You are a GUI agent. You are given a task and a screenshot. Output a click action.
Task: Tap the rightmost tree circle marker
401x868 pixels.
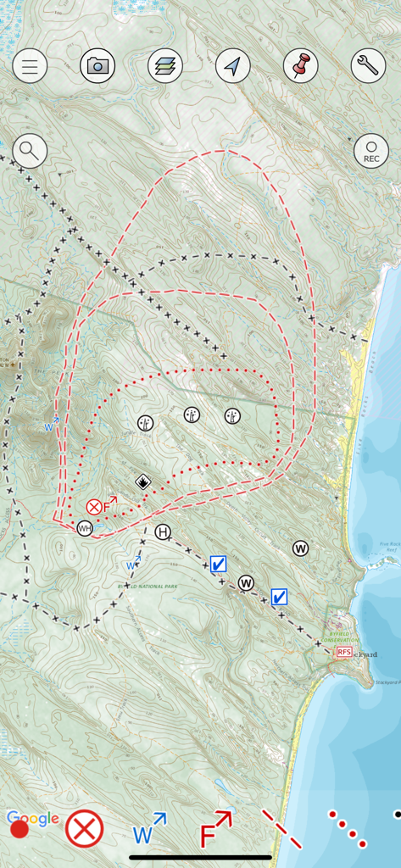[x=232, y=416]
